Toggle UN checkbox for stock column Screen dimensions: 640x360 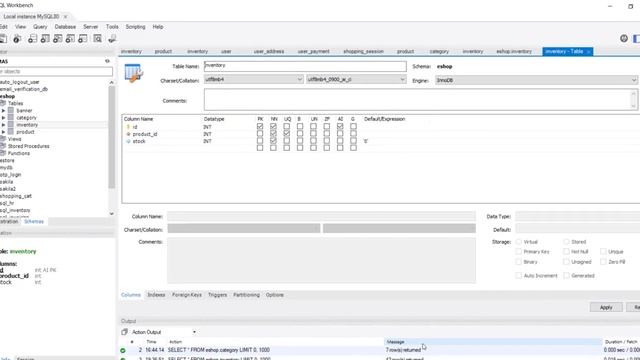click(x=313, y=141)
